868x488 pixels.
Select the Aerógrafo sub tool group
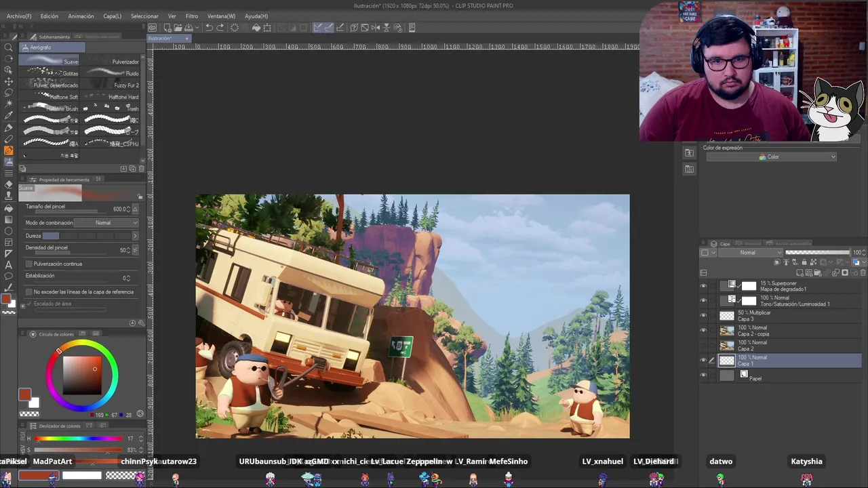coord(52,47)
